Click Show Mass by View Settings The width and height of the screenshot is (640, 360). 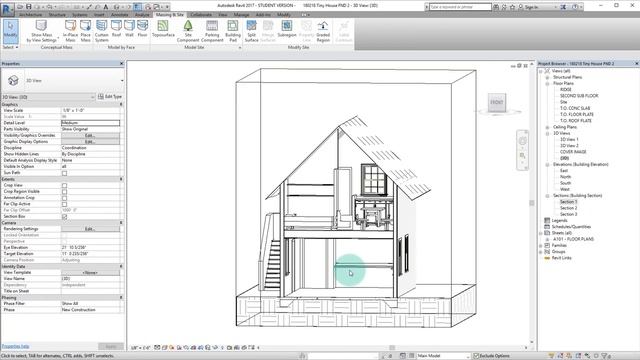41,31
